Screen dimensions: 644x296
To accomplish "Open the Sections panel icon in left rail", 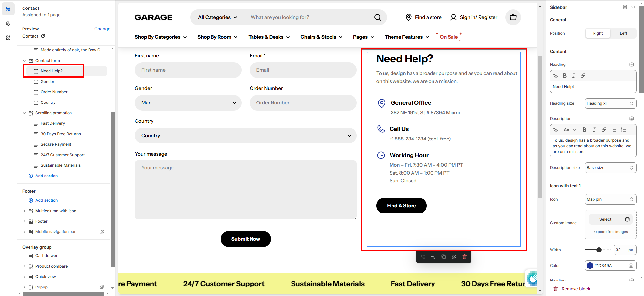I will (x=8, y=9).
